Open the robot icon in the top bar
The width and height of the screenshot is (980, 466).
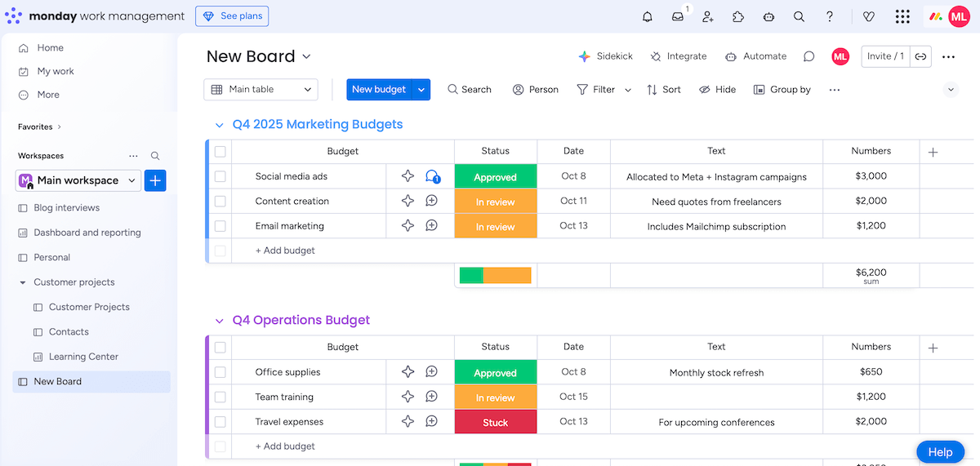[x=768, y=16]
